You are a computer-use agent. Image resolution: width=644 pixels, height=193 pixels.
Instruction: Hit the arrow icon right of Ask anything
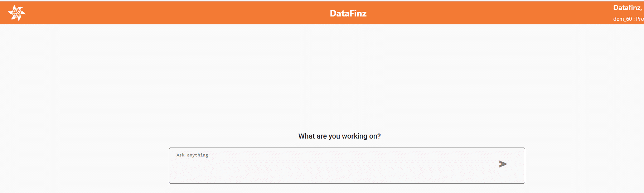503,164
